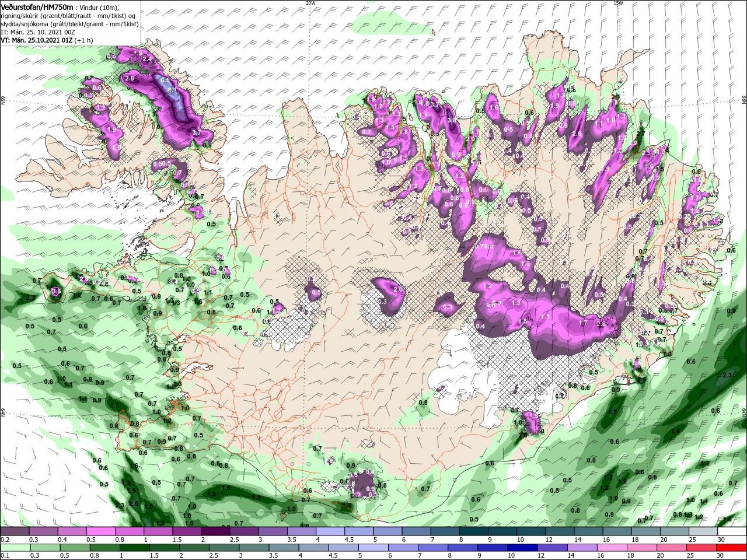747x560 pixels.
Task: Click the snow legend swatch starting at 0.3
Action: [x=43, y=531]
